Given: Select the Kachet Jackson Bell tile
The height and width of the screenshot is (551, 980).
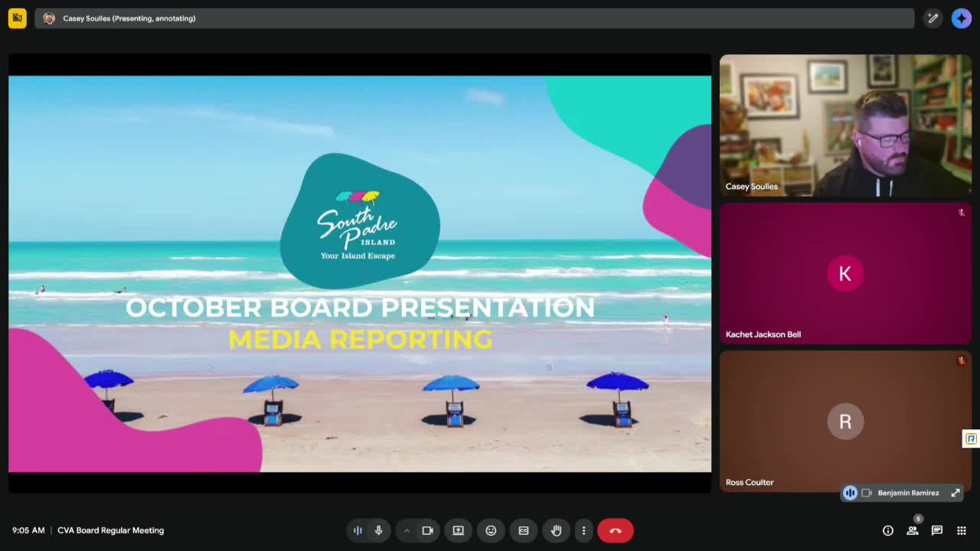Looking at the screenshot, I should [845, 273].
